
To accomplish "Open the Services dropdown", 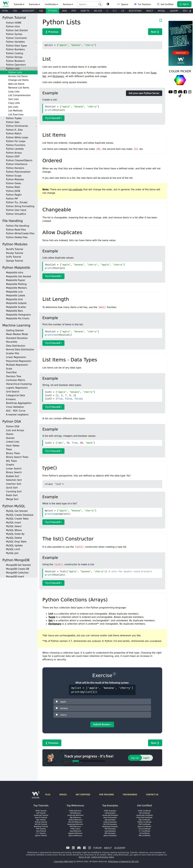I will tap(68, 4).
